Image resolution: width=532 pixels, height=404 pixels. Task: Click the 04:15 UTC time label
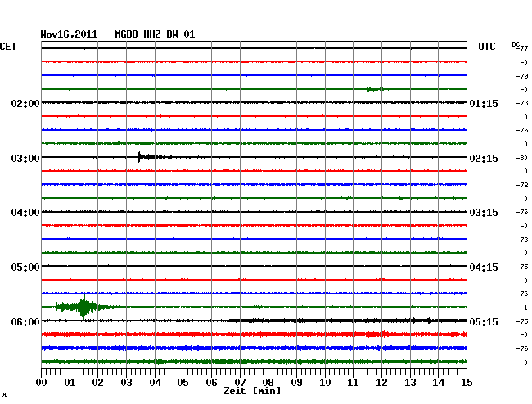coord(484,267)
